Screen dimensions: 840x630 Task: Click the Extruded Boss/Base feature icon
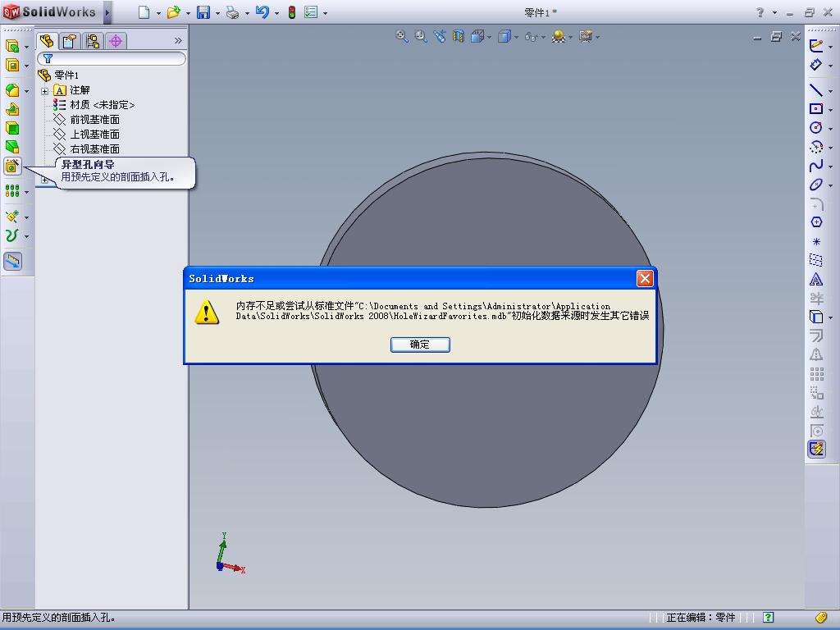coord(12,46)
